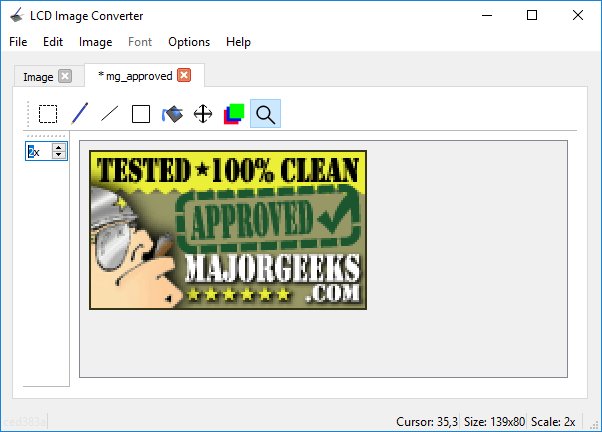
Task: Select the Rectangle shape tool
Action: point(141,114)
